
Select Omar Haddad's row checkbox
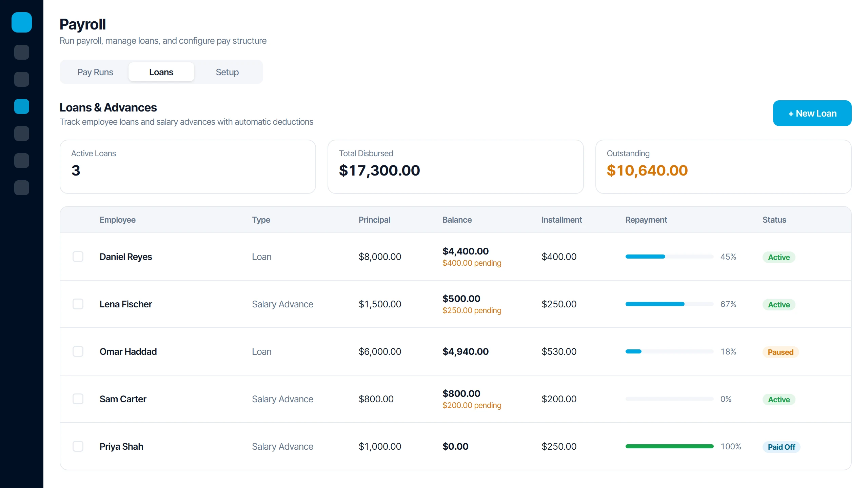[x=78, y=351]
